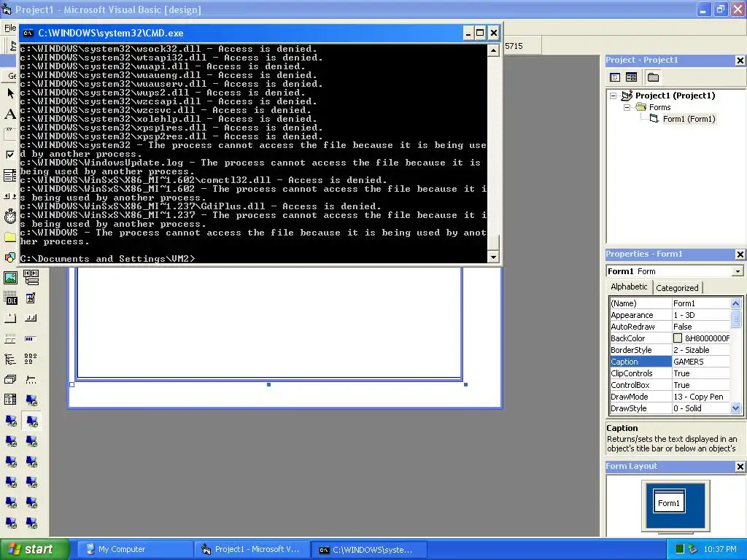The height and width of the screenshot is (560, 747).
Task: Click CMD window scroll down arrow
Action: point(494,257)
